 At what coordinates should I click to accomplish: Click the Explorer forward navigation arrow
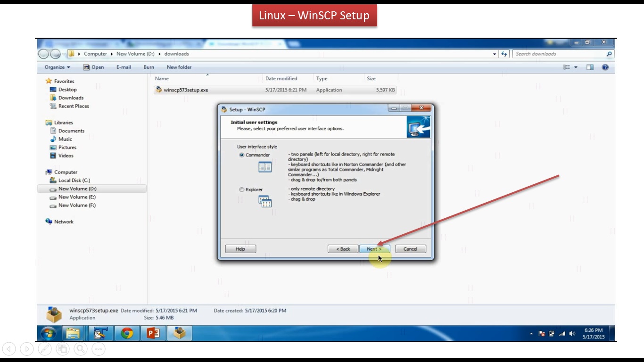click(56, 54)
